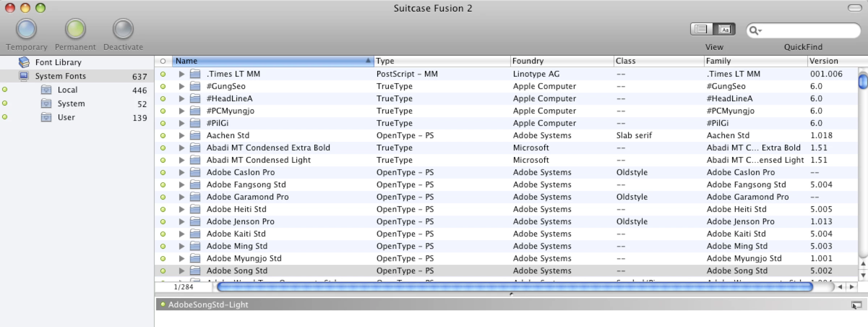Image resolution: width=868 pixels, height=327 pixels.
Task: Expand the Adobe Song Std family
Action: coord(182,271)
